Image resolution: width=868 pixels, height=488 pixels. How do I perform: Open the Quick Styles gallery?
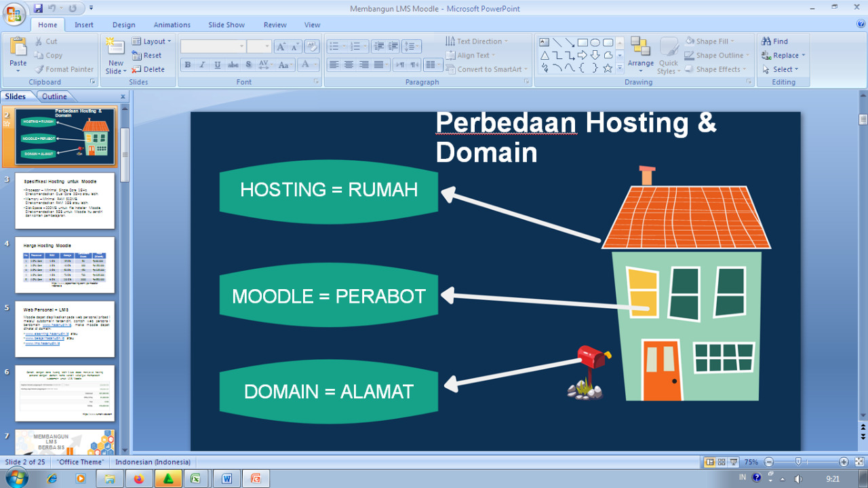pos(669,55)
